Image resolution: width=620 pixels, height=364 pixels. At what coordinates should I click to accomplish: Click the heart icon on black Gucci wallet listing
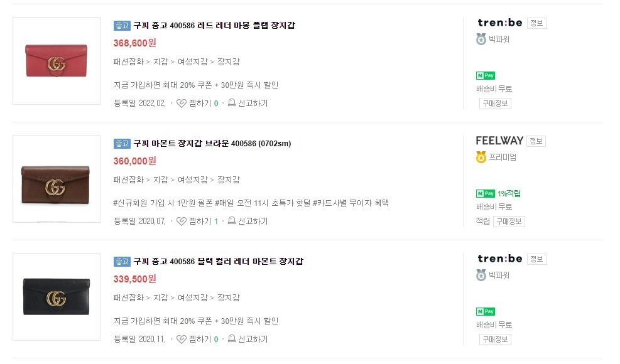click(x=181, y=339)
